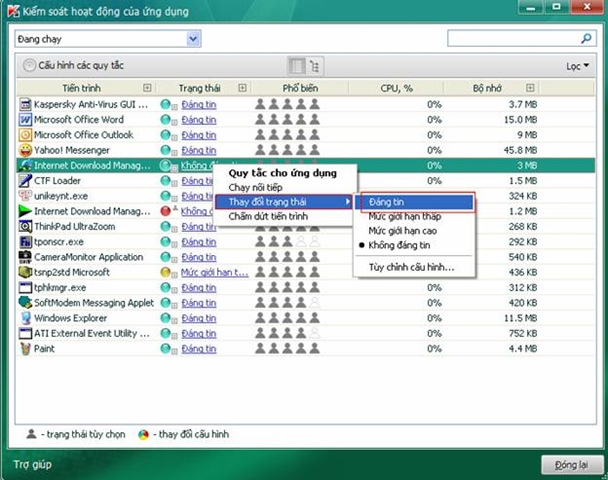
Task: Click the Yahoo! Messenger smiley icon
Action: 25,150
